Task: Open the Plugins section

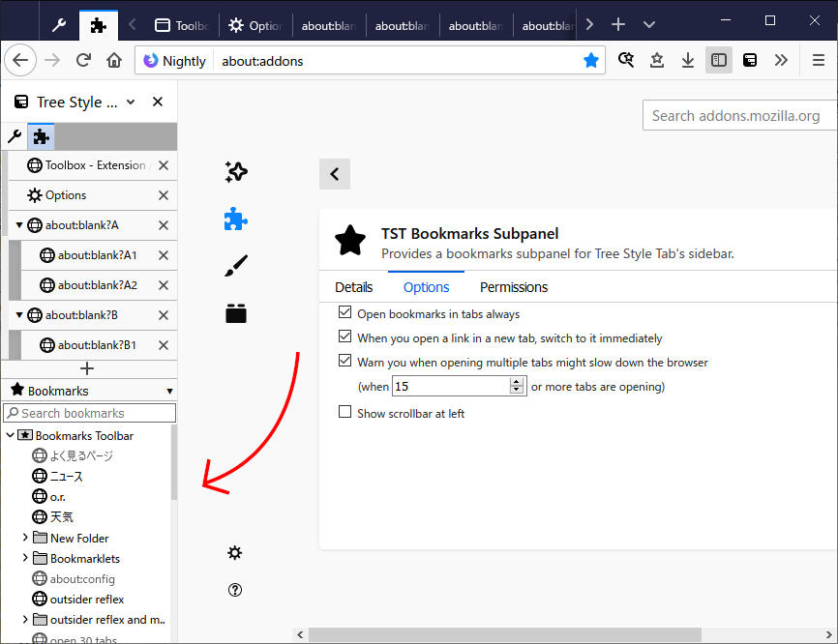Action: tap(235, 311)
